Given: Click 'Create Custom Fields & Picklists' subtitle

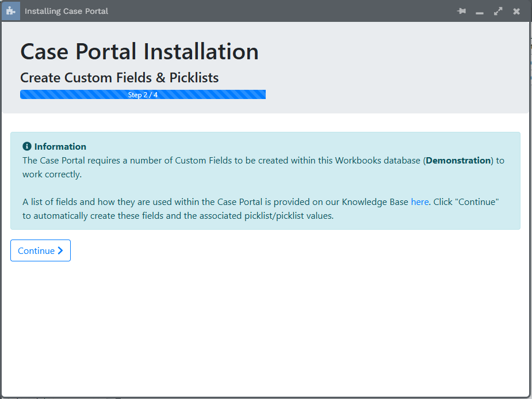Looking at the screenshot, I should click(x=120, y=78).
